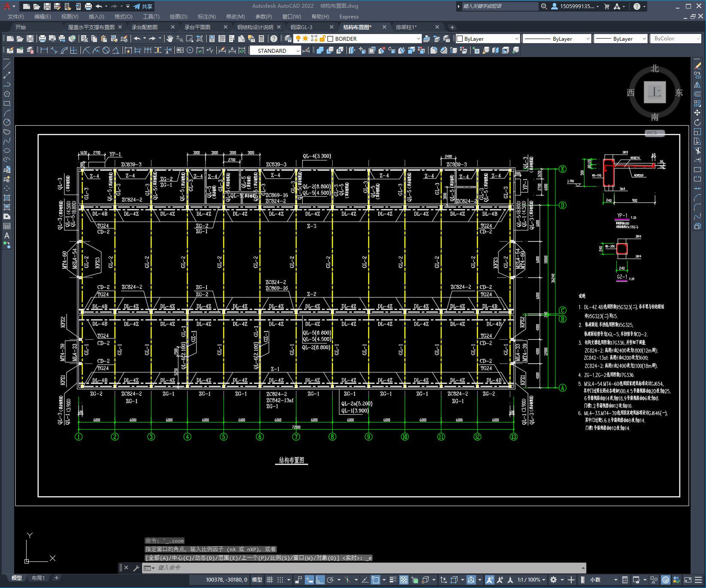This screenshot has width=706, height=588.
Task: Select the Circle tool in draw toolbar
Action: (x=7, y=122)
